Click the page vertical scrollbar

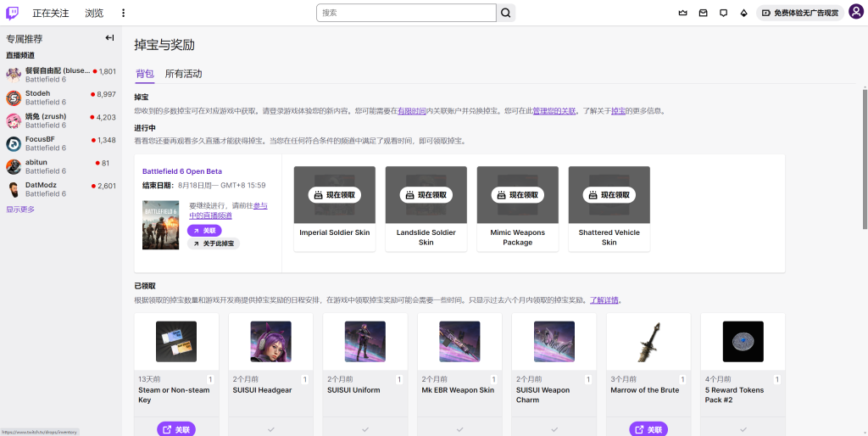pos(865,158)
